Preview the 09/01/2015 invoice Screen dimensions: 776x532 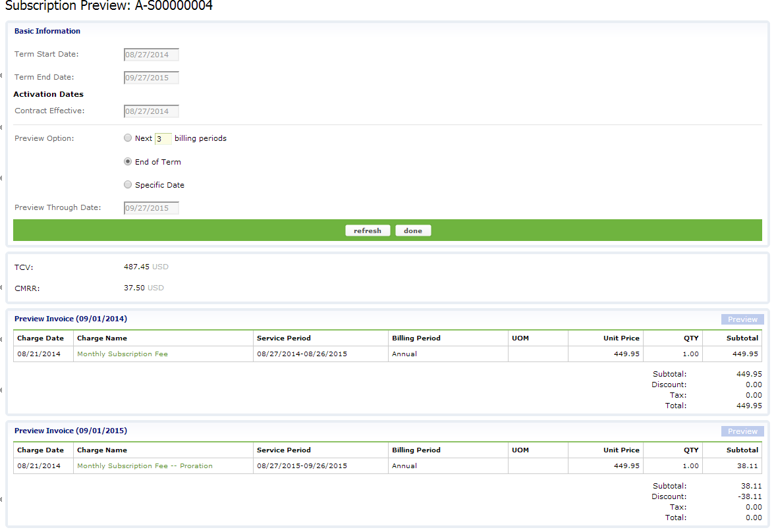(742, 431)
